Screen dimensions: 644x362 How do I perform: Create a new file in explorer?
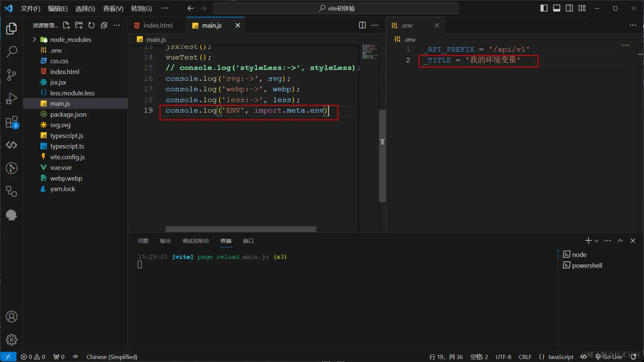pos(67,25)
